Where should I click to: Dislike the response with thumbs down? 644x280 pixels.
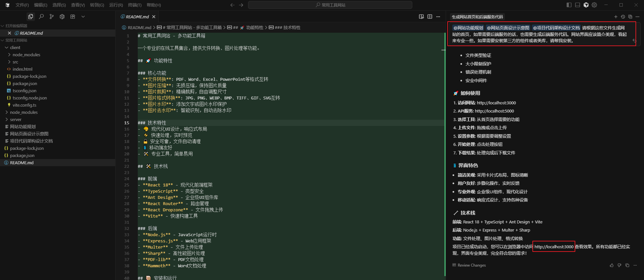[x=619, y=265]
